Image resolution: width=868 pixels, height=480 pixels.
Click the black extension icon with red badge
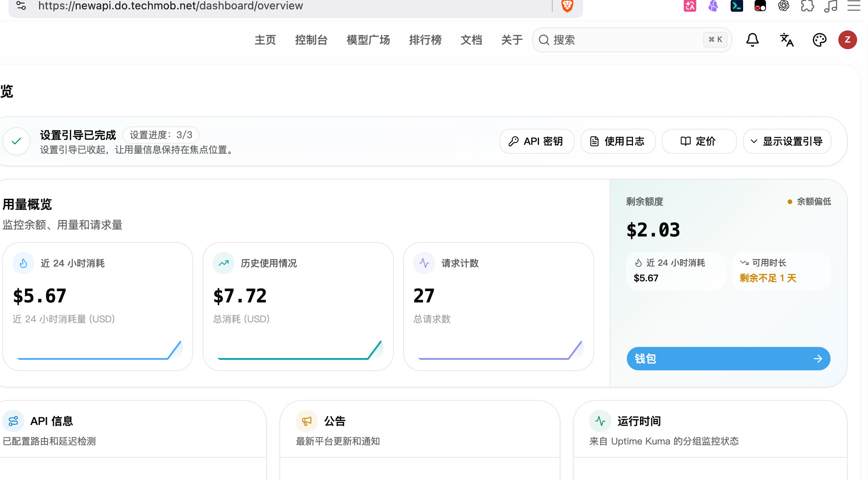tap(760, 6)
